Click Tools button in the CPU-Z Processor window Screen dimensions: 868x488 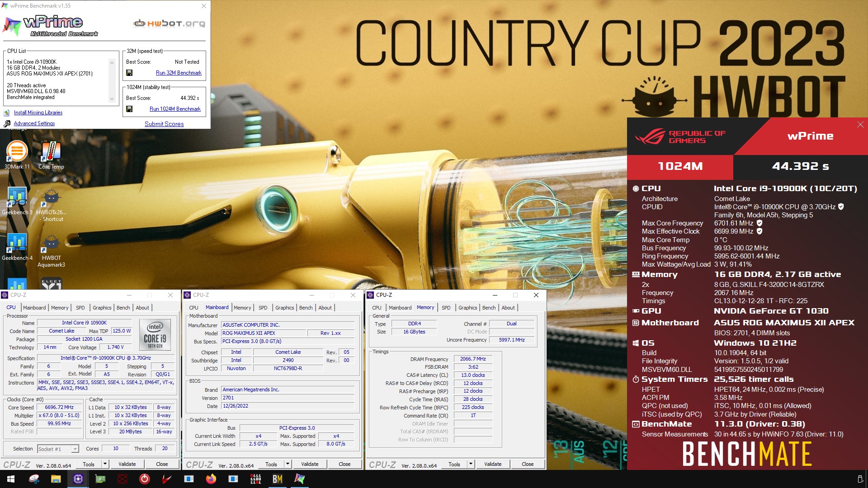tap(89, 464)
